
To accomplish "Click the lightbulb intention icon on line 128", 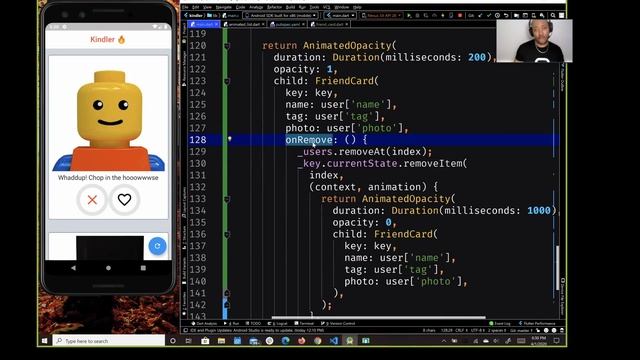I will (230, 139).
